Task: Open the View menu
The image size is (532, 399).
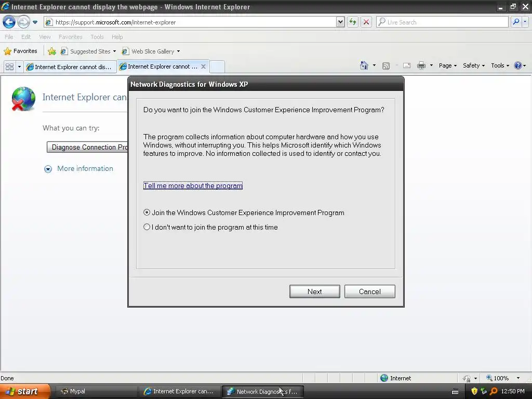Action: coord(45,37)
